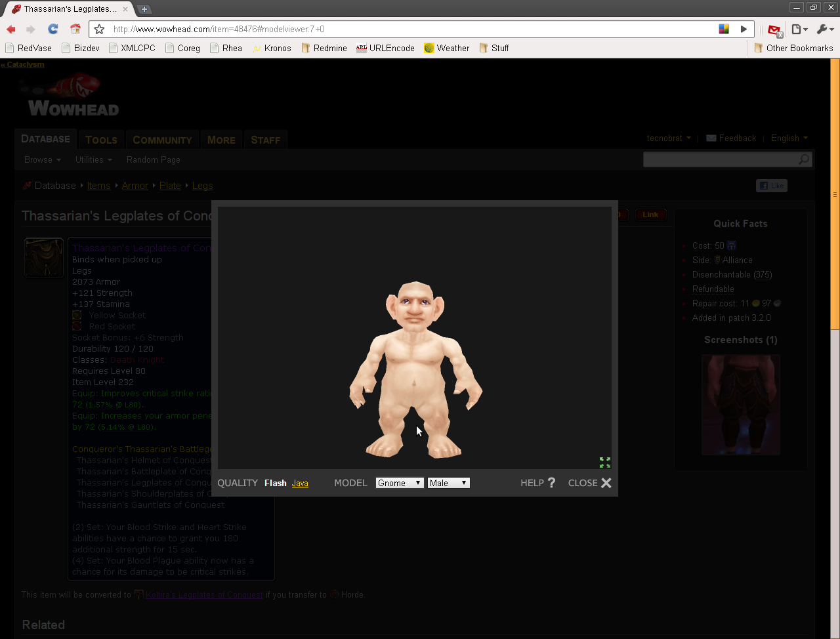840x639 pixels.
Task: Click the Cataclysm link
Action: [x=23, y=64]
